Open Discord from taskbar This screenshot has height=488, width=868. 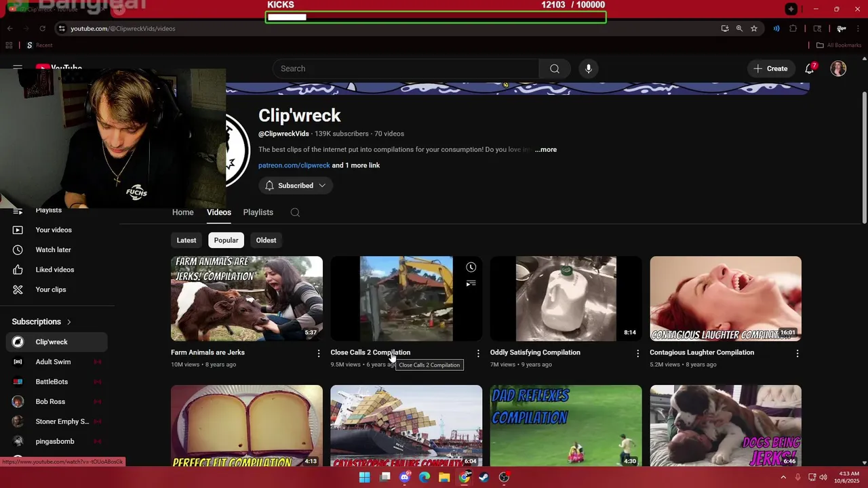pos(405,477)
